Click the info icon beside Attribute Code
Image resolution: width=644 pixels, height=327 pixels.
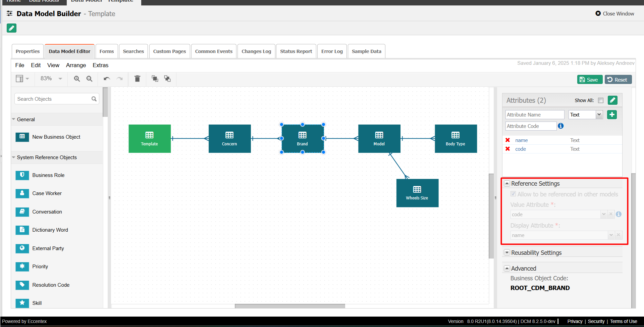(560, 126)
